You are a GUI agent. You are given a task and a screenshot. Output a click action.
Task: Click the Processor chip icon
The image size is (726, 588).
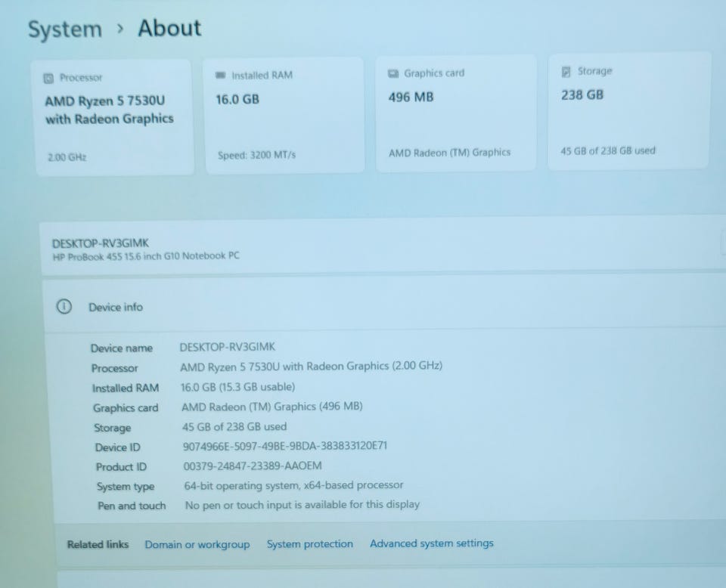click(48, 78)
